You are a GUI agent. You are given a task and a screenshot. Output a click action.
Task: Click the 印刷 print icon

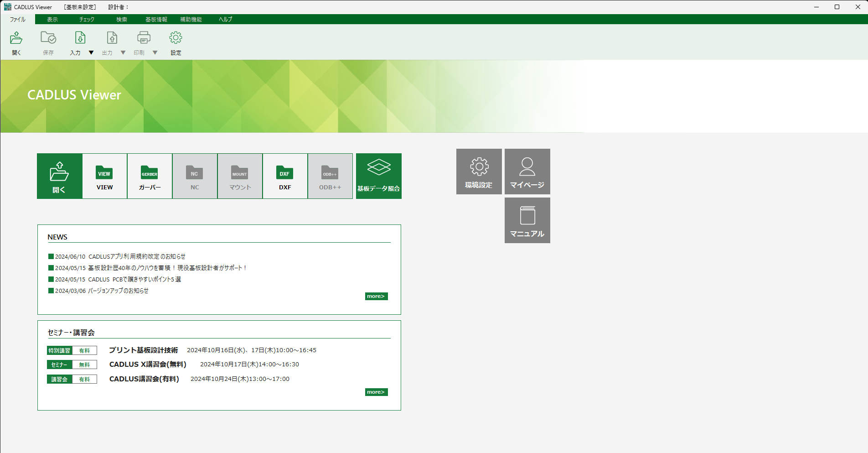pos(144,38)
